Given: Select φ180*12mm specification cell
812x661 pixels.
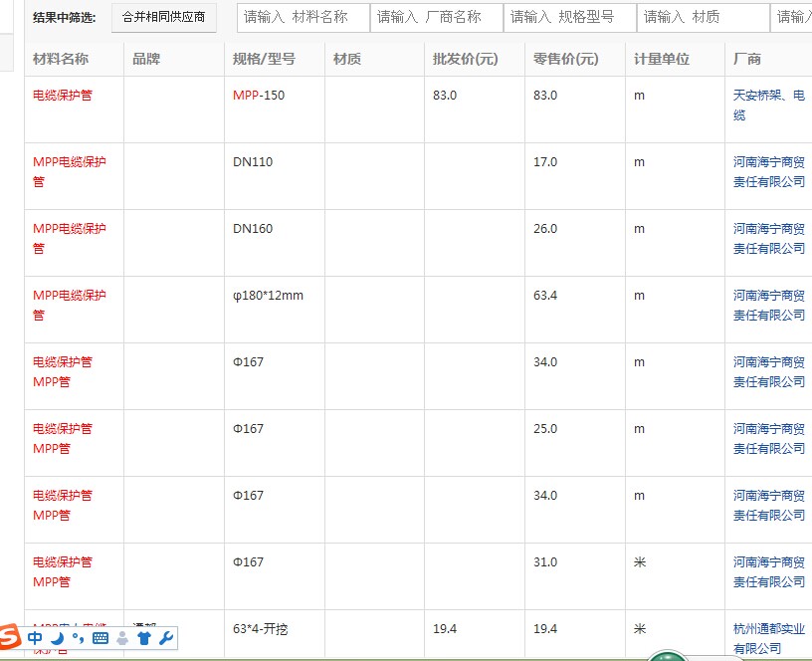Looking at the screenshot, I should coord(269,296).
